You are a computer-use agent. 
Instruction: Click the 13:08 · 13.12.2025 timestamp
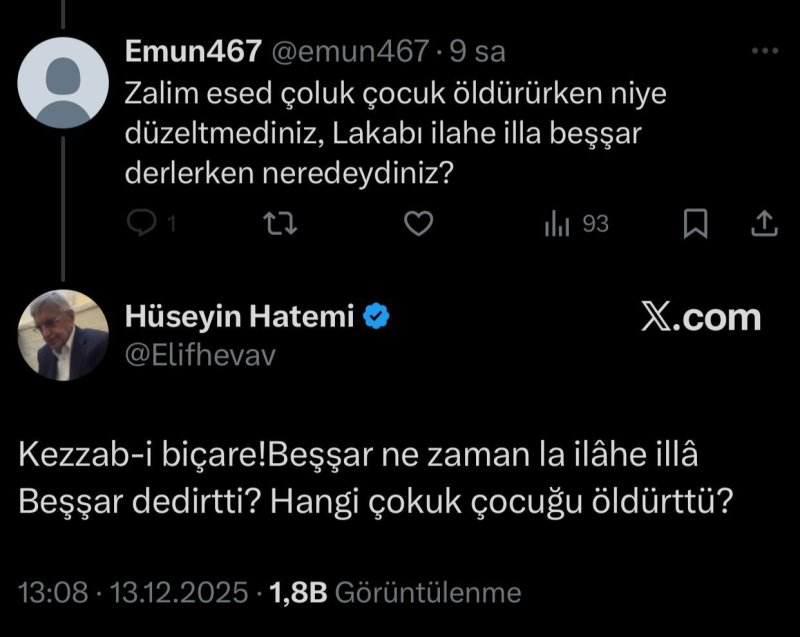point(133,592)
